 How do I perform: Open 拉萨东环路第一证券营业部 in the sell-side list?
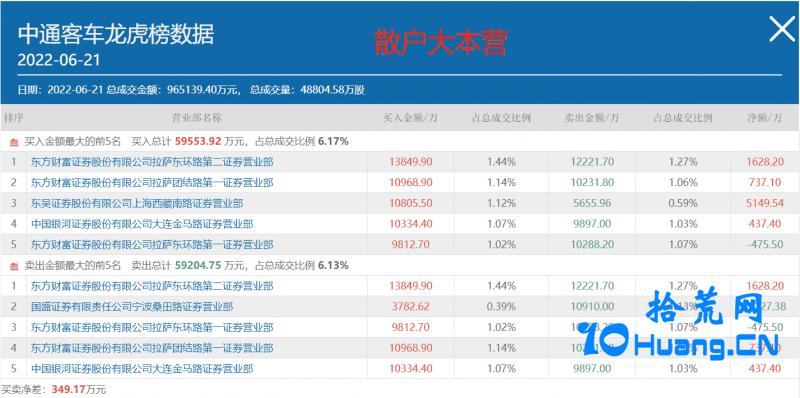152,327
